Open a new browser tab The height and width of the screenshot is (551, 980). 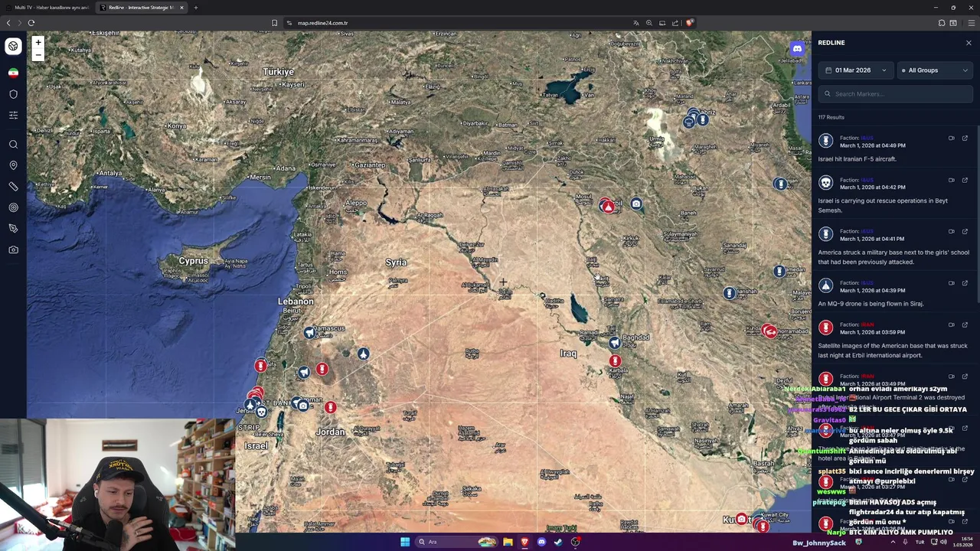click(196, 8)
